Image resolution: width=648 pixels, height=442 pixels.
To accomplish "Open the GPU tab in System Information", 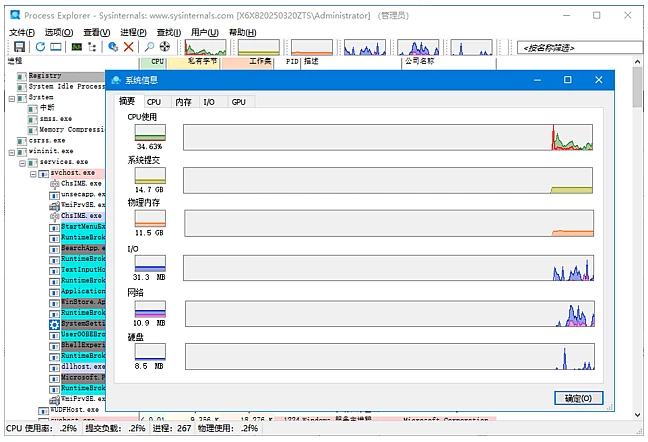I will [238, 102].
